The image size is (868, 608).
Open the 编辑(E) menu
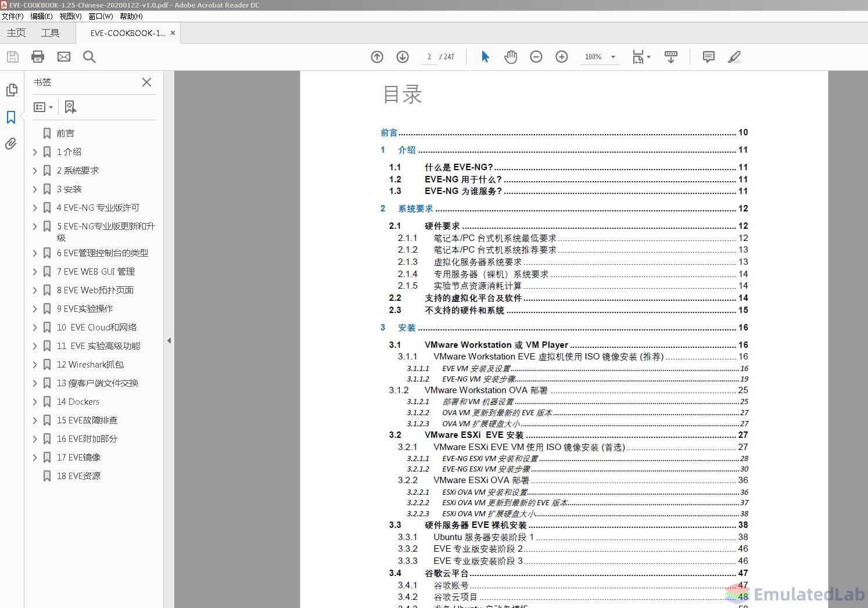(x=41, y=16)
